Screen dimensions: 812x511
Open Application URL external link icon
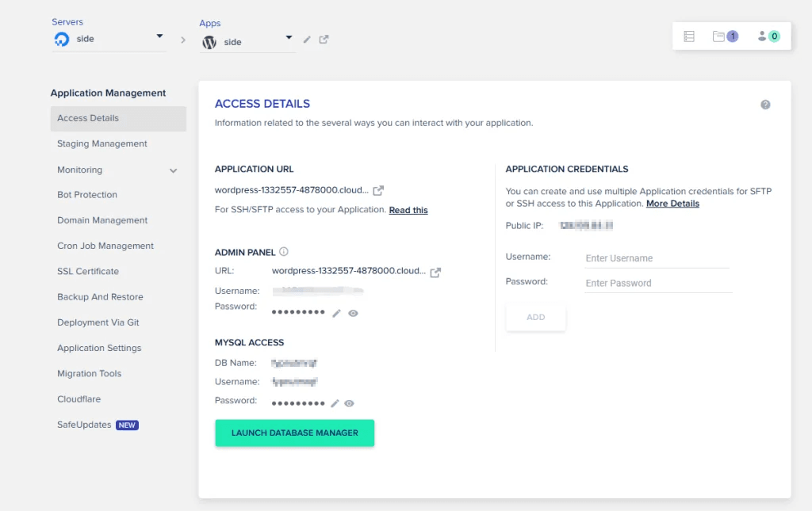click(378, 190)
